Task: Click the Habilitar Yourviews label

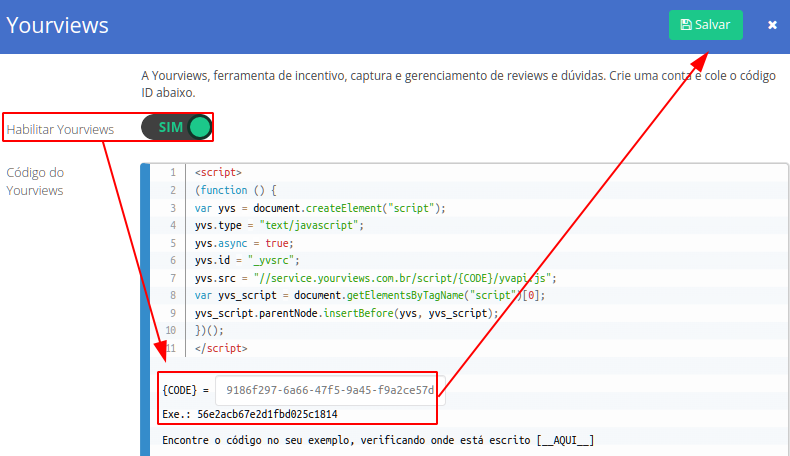Action: click(60, 129)
